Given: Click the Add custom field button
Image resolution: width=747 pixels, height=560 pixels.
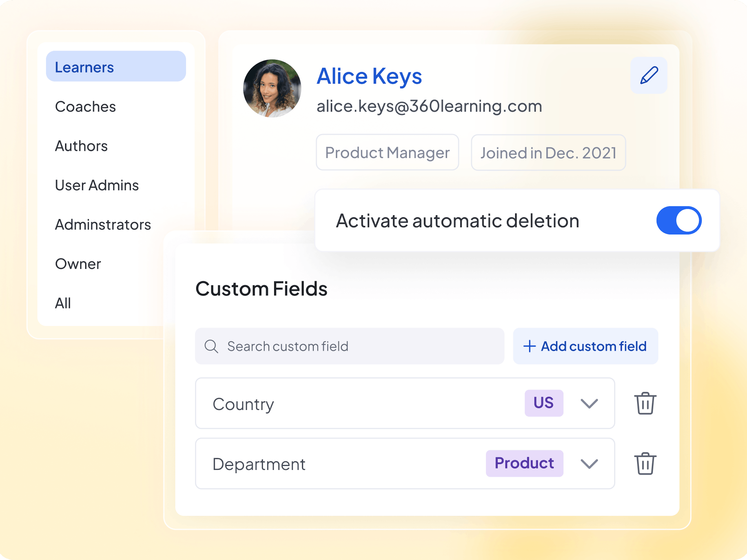Looking at the screenshot, I should [x=585, y=346].
